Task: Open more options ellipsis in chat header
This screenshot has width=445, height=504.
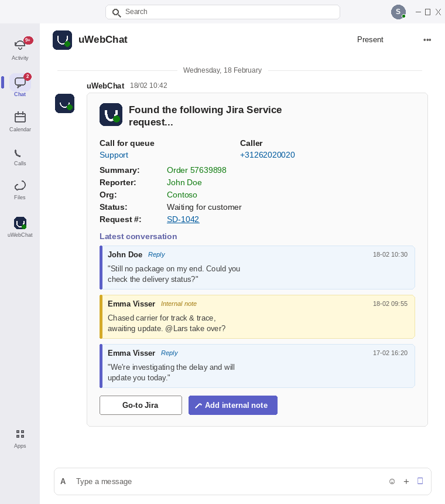Action: (427, 39)
